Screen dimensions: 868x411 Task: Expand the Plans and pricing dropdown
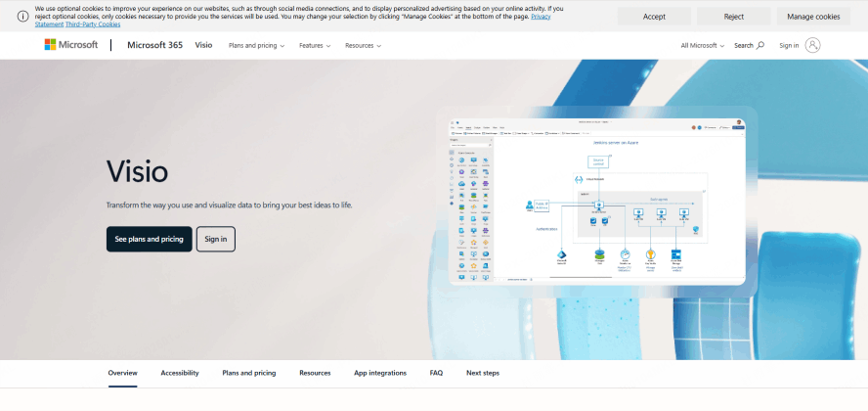pos(256,46)
